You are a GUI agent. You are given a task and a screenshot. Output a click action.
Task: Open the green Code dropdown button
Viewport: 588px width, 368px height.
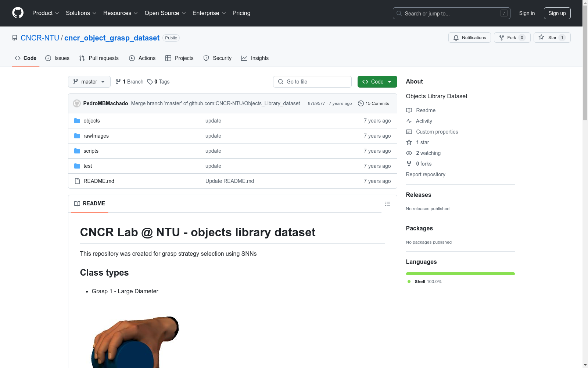[x=377, y=82]
